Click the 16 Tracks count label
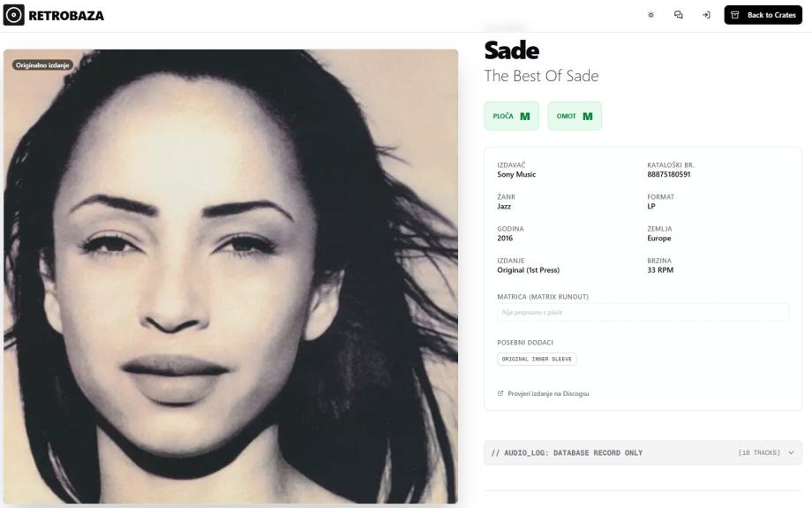Screen dimensions: 812x508 (759, 452)
